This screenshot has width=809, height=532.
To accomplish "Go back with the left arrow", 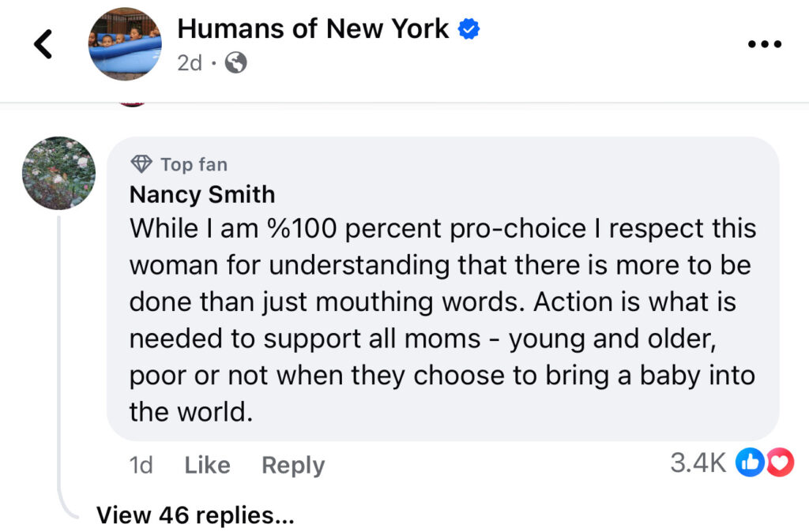I will tap(43, 45).
